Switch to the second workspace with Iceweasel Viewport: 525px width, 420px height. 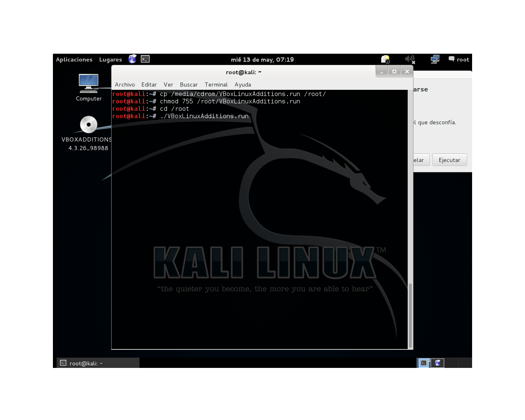pyautogui.click(x=437, y=363)
